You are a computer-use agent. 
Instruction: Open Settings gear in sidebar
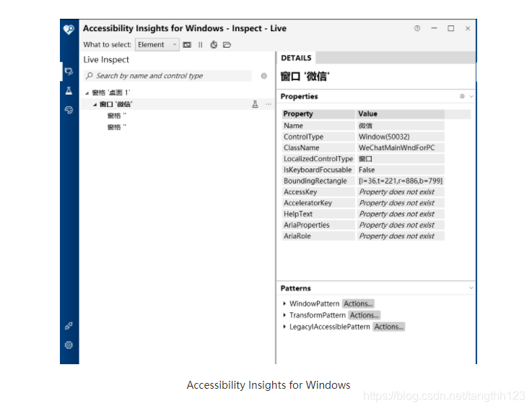(69, 345)
